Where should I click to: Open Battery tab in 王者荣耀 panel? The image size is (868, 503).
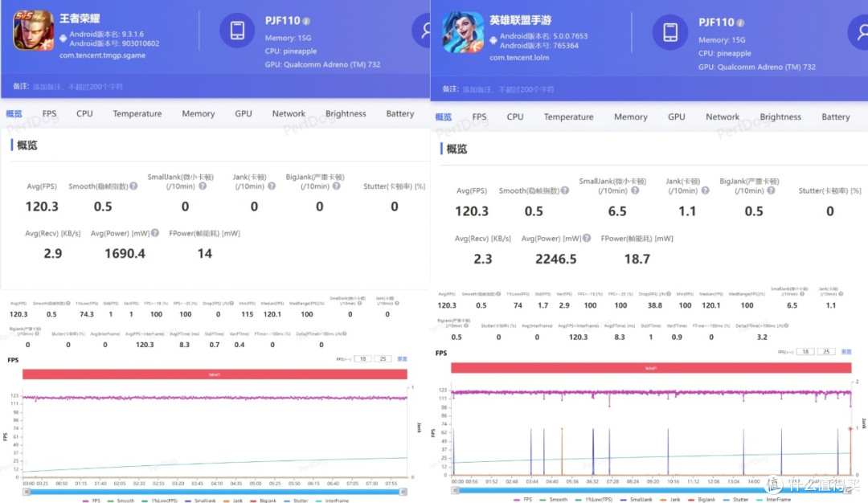coord(400,113)
